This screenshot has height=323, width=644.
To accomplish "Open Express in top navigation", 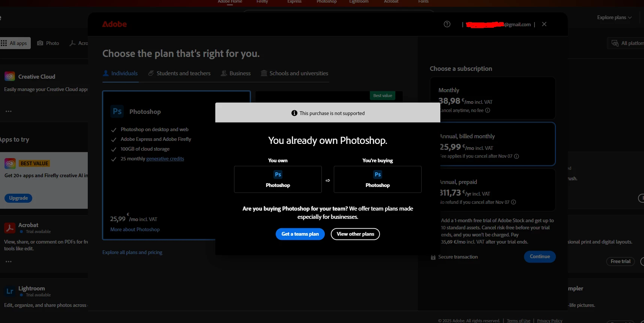I will (x=294, y=2).
